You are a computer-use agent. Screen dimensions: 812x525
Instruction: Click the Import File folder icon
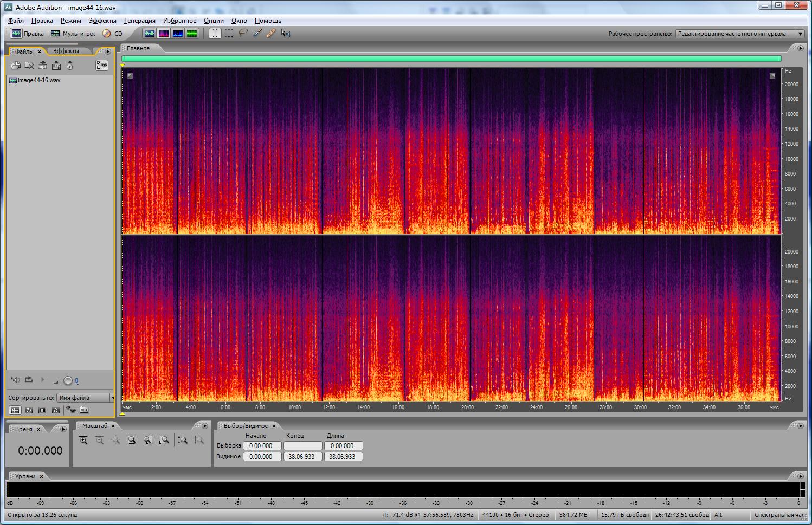click(15, 66)
